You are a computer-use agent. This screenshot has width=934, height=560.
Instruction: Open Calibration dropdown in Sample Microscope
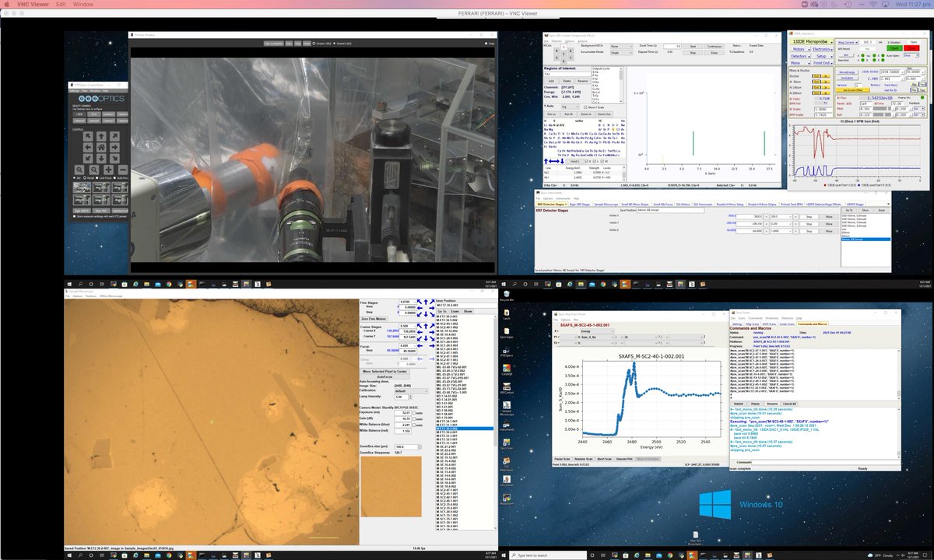[410, 391]
